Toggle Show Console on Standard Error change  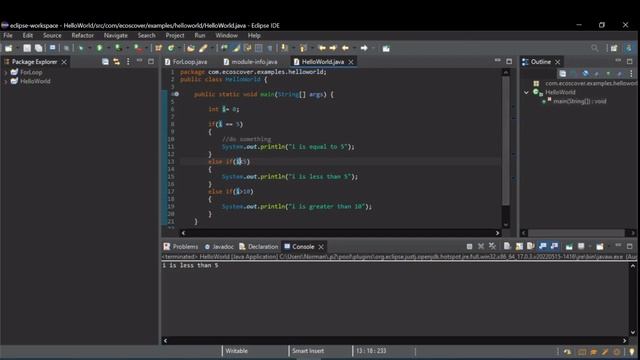pos(554,247)
